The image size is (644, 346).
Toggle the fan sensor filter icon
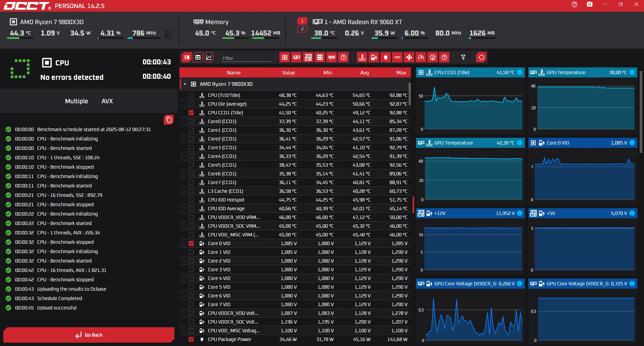pyautogui.click(x=409, y=57)
